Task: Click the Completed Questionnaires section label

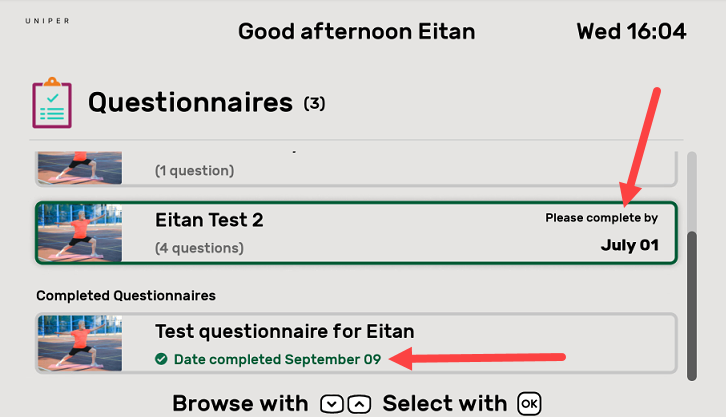Action: (126, 295)
